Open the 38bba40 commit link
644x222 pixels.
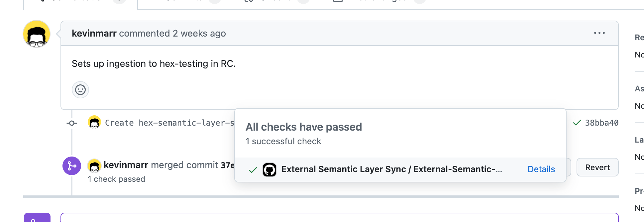(x=601, y=123)
